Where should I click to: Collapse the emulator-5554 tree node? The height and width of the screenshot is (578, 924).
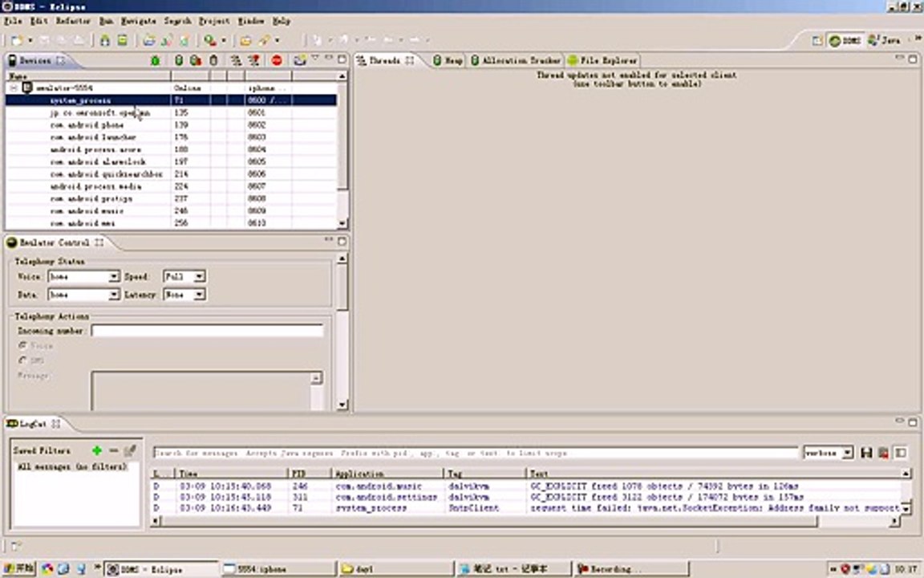[14, 88]
